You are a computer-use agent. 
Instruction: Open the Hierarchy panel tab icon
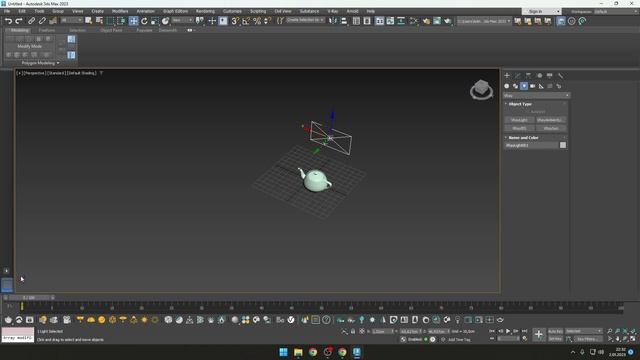tap(528, 76)
